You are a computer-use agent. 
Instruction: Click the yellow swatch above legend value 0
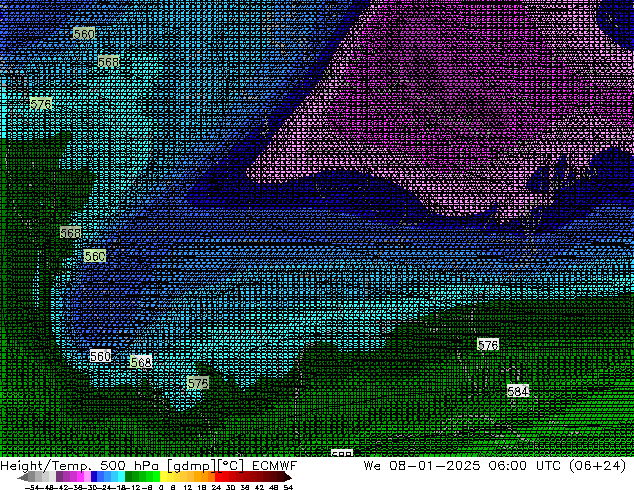[164, 477]
